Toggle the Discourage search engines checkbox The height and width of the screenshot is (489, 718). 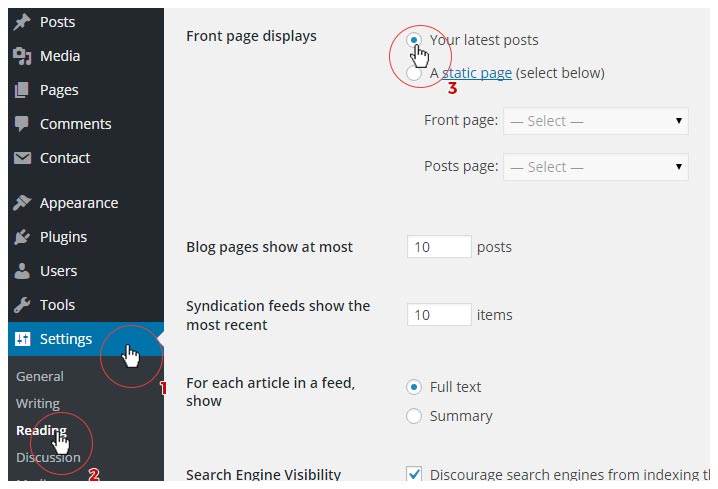click(414, 474)
